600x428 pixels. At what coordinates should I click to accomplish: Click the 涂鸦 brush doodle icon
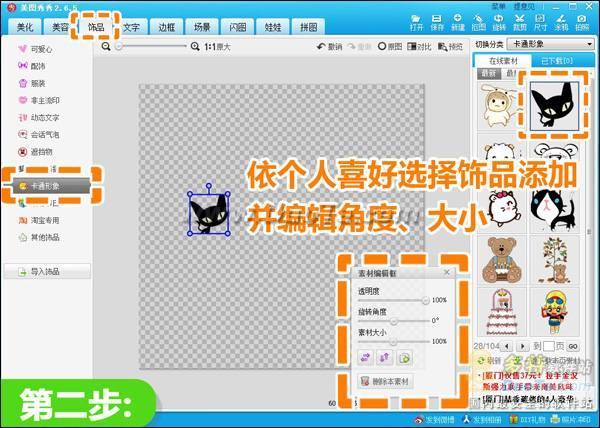(x=561, y=23)
